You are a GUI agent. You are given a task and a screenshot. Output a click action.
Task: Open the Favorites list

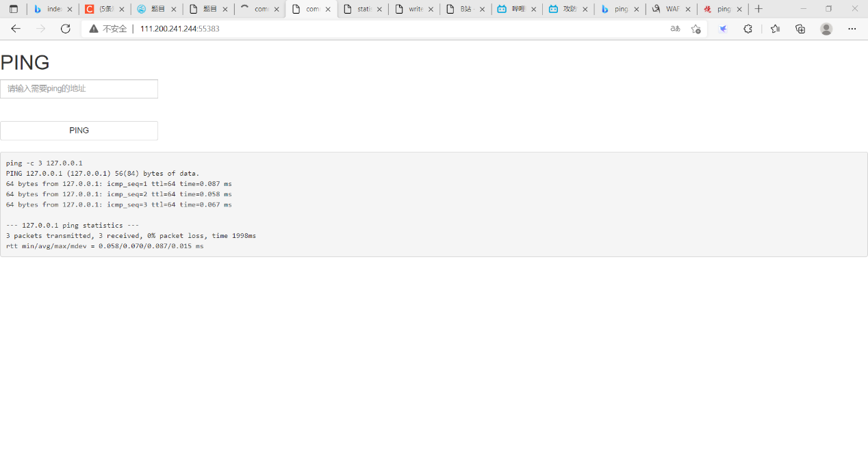tap(774, 29)
